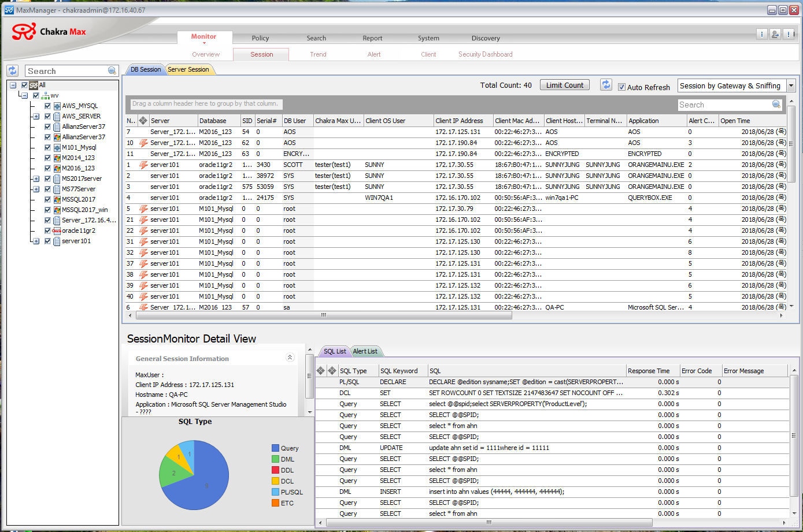Click the lightning icon in session row 1
Screen dimensions: 803x532
[143, 165]
